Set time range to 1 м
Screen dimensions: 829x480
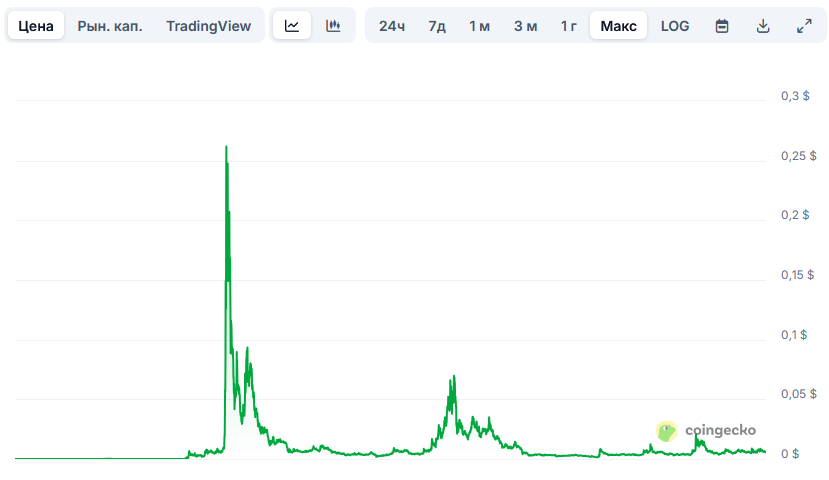pyautogui.click(x=480, y=25)
